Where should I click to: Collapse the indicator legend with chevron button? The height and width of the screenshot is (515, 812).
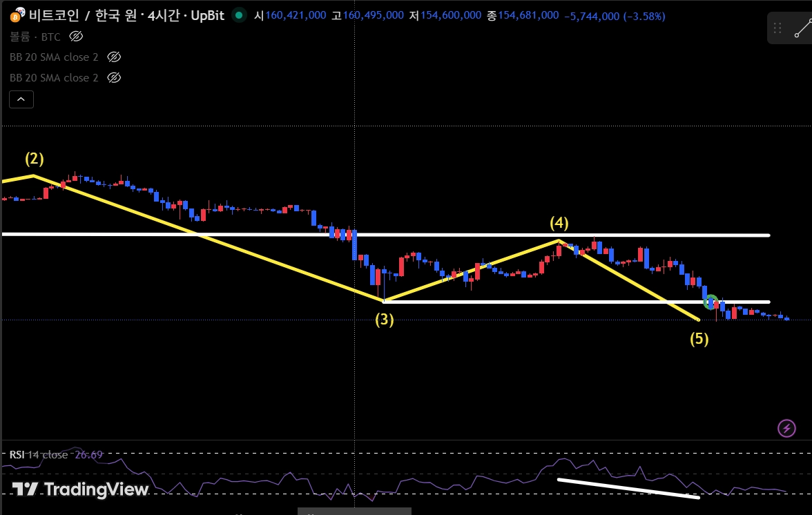[x=21, y=99]
